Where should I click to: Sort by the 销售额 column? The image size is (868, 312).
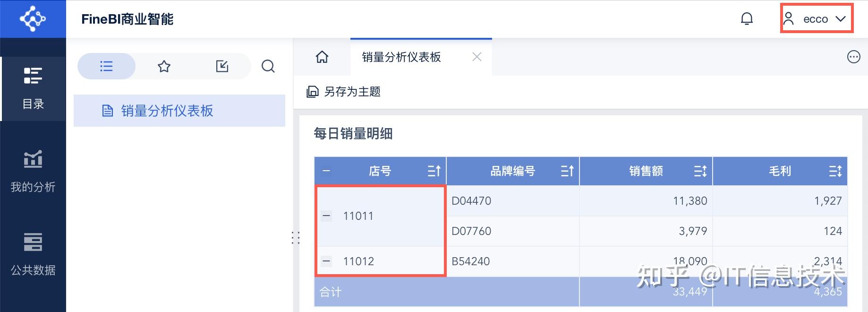(700, 171)
